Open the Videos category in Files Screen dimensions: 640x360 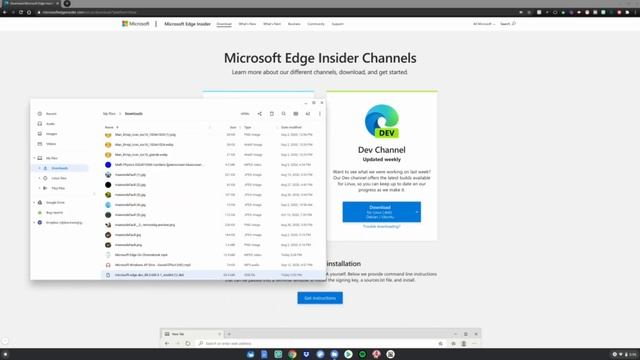pos(51,144)
